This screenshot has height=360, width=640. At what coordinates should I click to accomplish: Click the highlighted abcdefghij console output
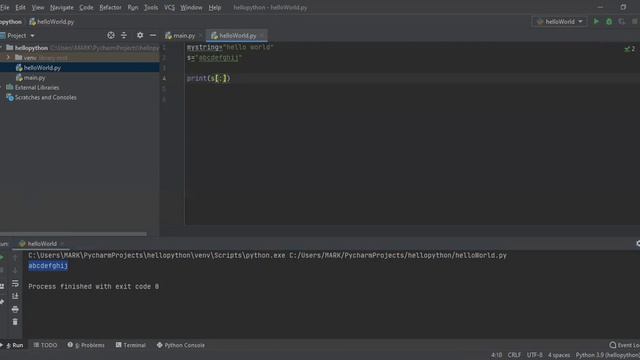click(x=48, y=266)
